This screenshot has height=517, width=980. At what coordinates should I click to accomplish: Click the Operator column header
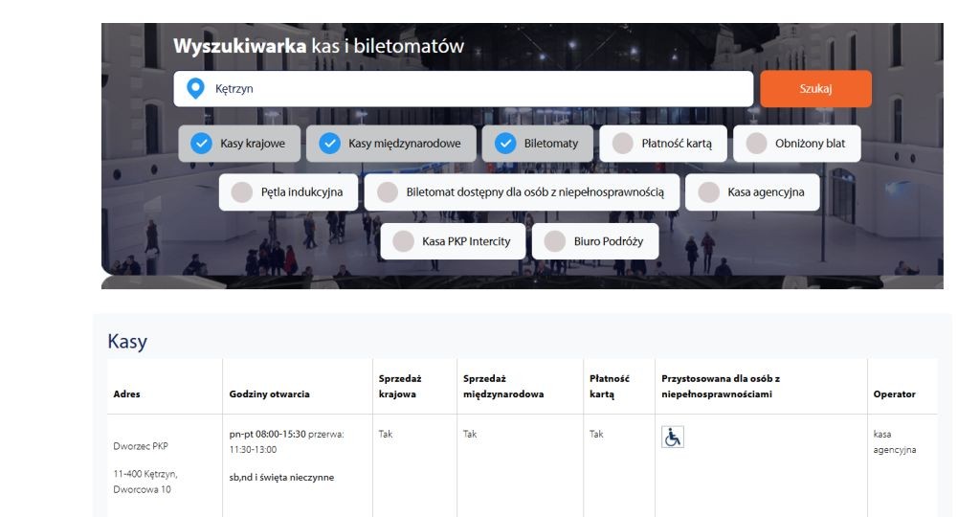pyautogui.click(x=894, y=393)
